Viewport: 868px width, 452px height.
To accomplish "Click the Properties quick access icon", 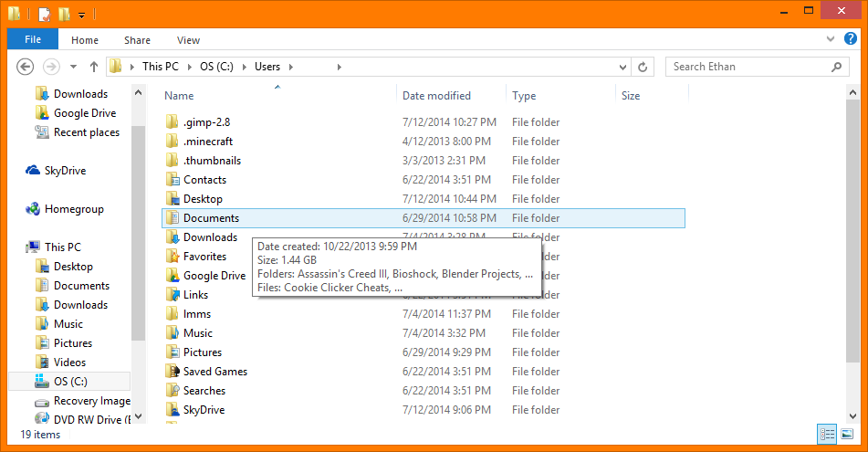I will click(44, 14).
